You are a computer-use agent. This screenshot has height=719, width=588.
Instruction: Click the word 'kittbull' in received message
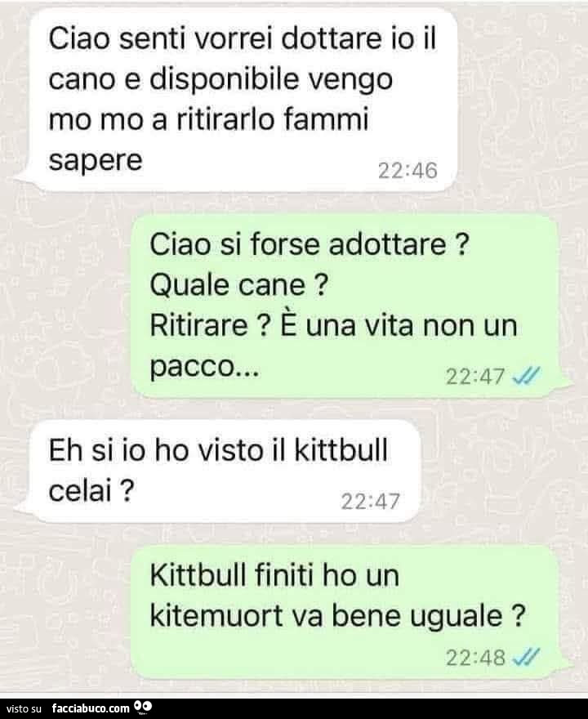pyautogui.click(x=341, y=450)
